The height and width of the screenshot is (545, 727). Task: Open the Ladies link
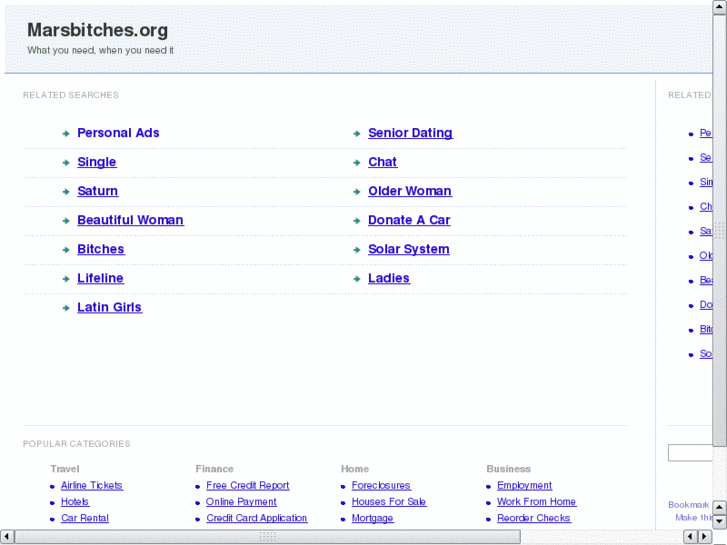click(389, 278)
